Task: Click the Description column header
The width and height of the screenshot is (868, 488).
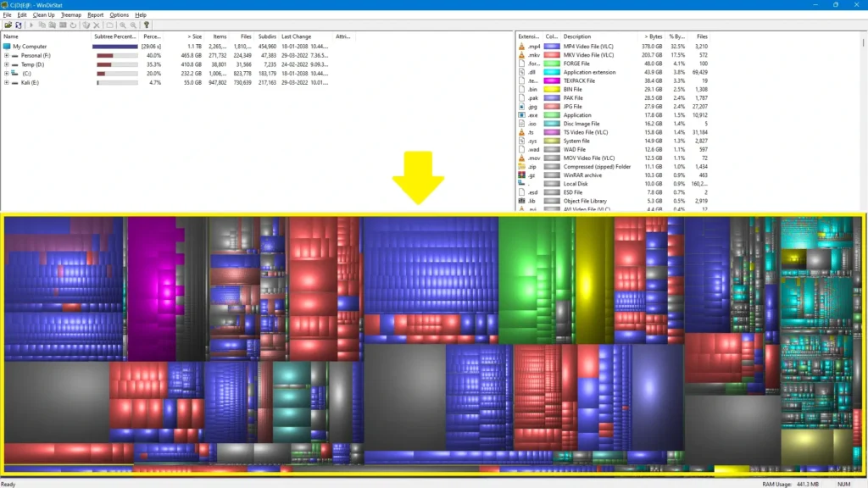Action: pyautogui.click(x=576, y=36)
